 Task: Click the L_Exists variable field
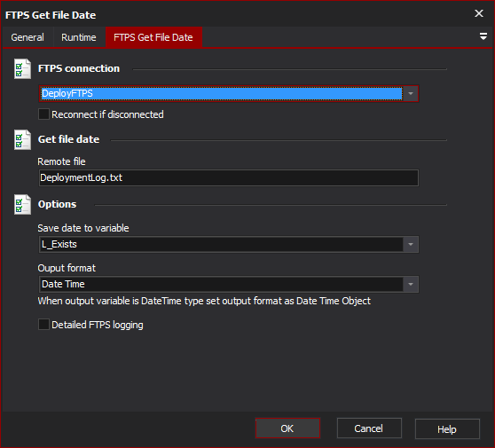pos(222,244)
